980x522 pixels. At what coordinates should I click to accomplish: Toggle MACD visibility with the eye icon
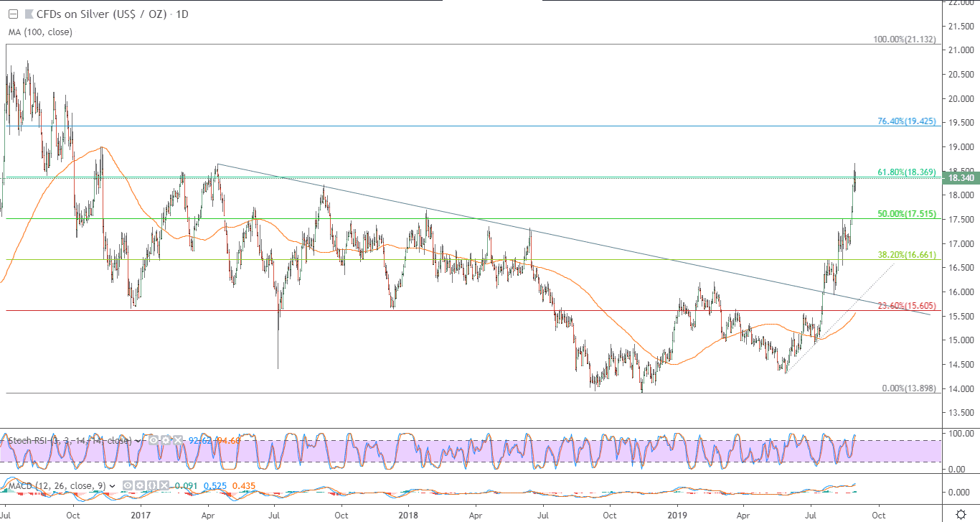[128, 486]
